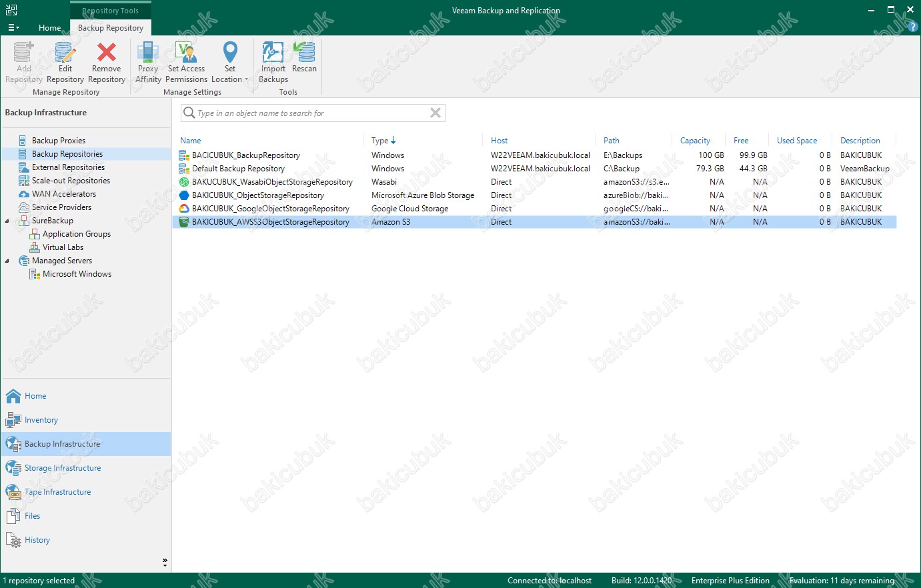Open the Backup Infrastructure navigation view
The image size is (921, 588).
(86, 444)
